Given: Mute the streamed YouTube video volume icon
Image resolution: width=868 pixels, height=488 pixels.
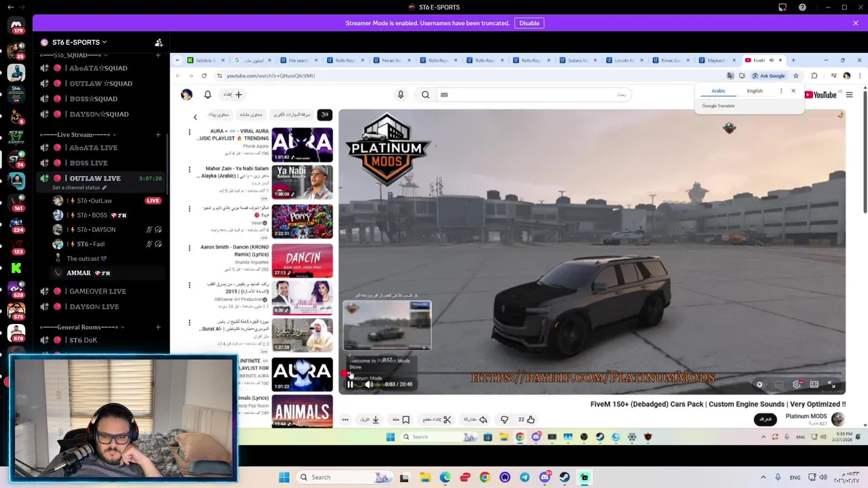Looking at the screenshot, I should click(x=369, y=384).
